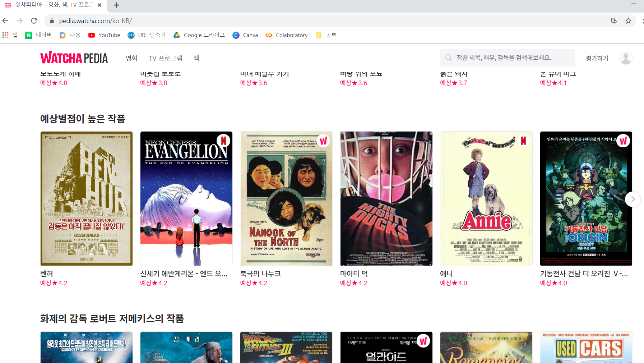Open the 벤허 movie poster
Image resolution: width=644 pixels, height=363 pixels.
[86, 198]
